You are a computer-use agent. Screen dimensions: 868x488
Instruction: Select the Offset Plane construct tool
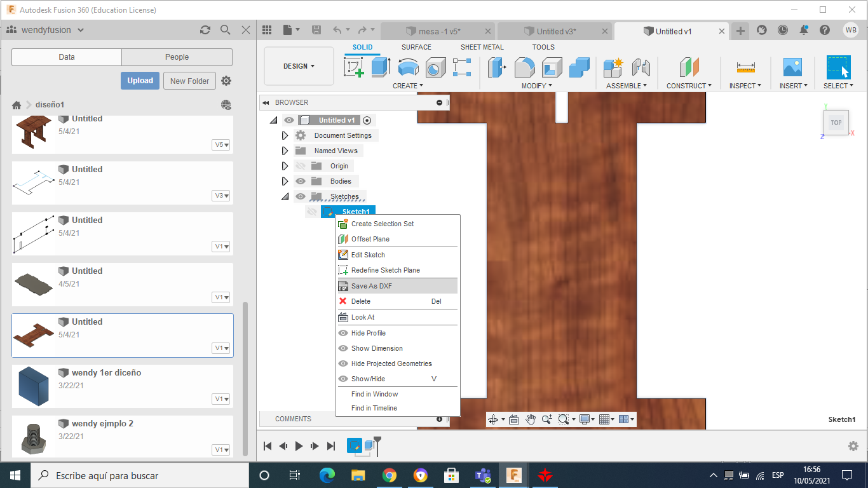point(689,67)
